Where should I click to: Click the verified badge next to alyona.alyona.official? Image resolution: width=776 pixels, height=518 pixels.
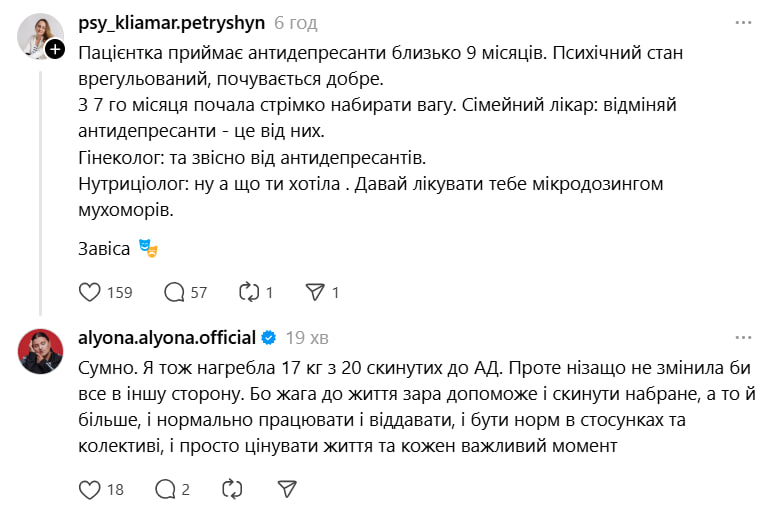[x=268, y=337]
